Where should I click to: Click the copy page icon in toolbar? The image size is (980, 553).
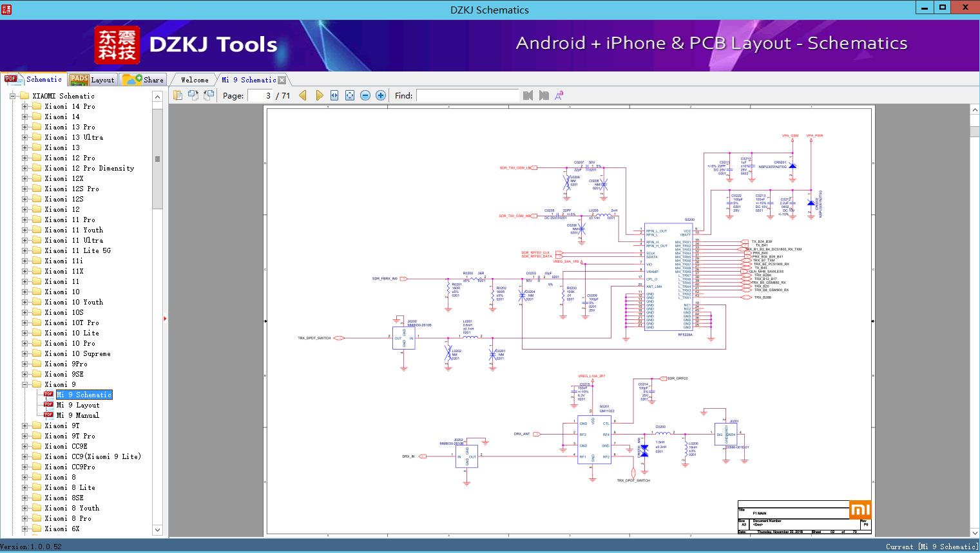(x=178, y=95)
